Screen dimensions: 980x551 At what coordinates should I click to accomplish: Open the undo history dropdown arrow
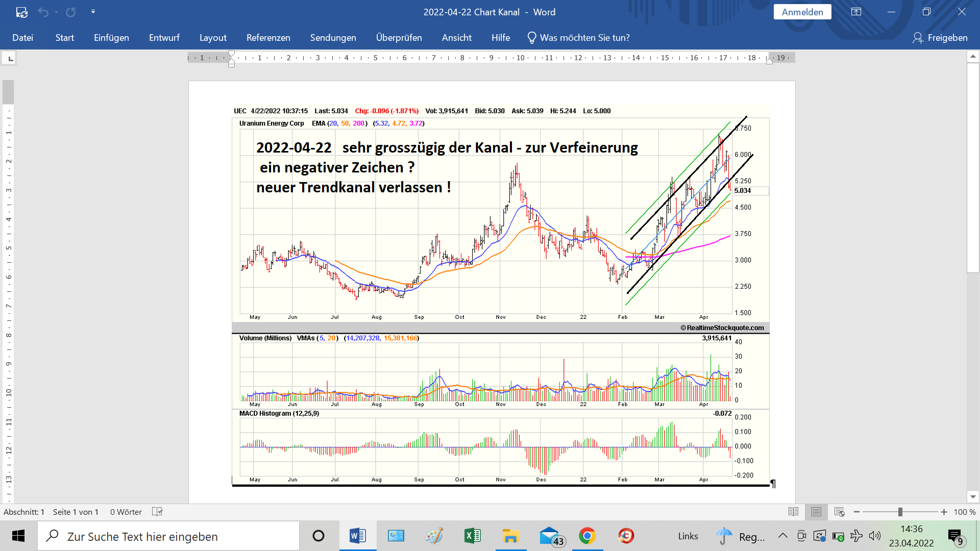click(56, 12)
